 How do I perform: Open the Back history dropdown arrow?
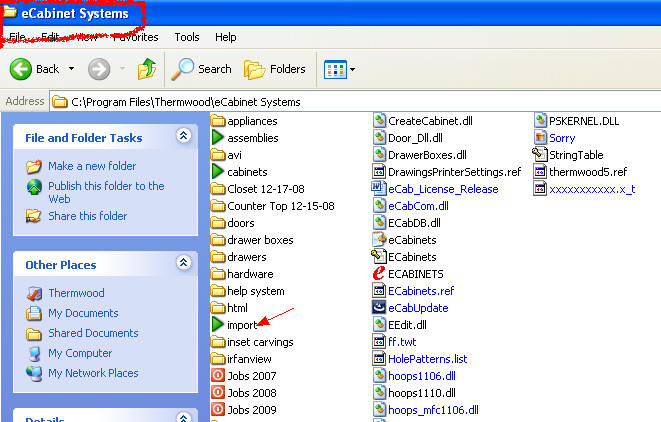point(71,69)
